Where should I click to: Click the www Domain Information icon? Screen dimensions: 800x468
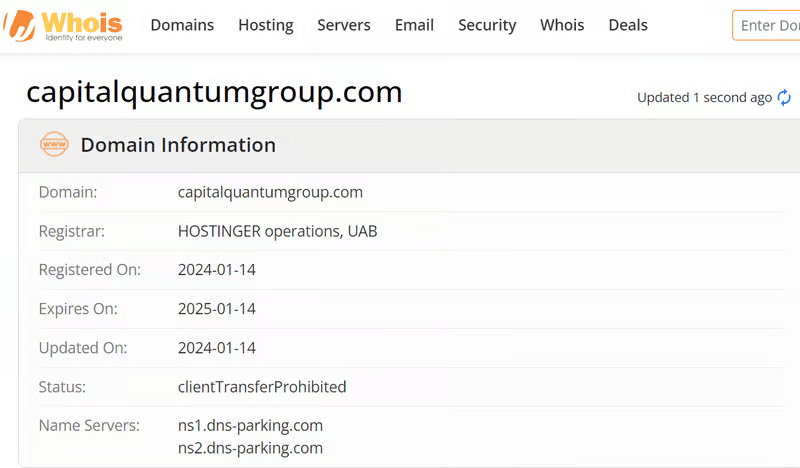coord(54,145)
